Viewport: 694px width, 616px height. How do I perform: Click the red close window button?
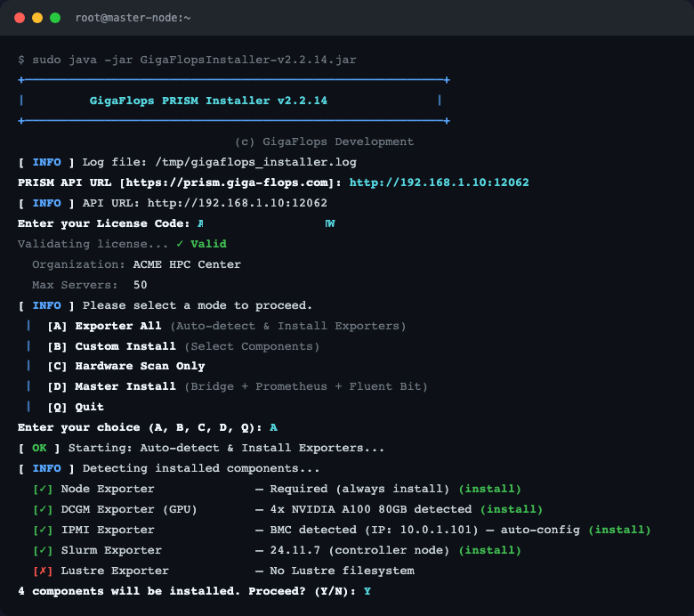20,18
